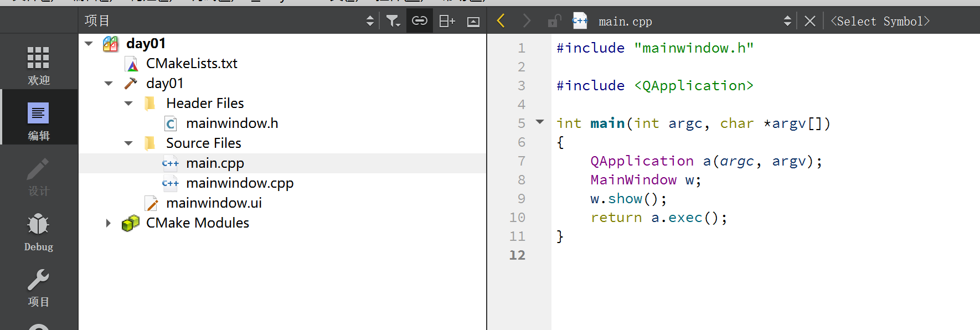The image size is (980, 330).
Task: Open the project view selector dropdown
Action: click(x=370, y=21)
